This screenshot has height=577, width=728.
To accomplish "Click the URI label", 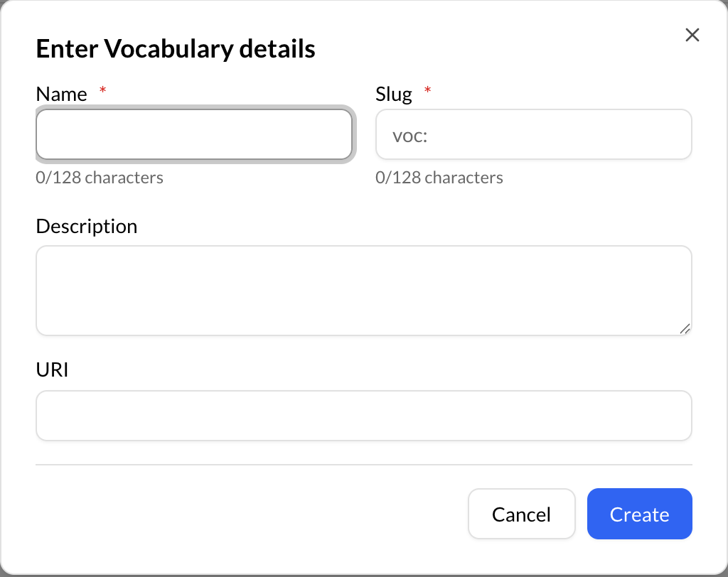I will pyautogui.click(x=52, y=370).
